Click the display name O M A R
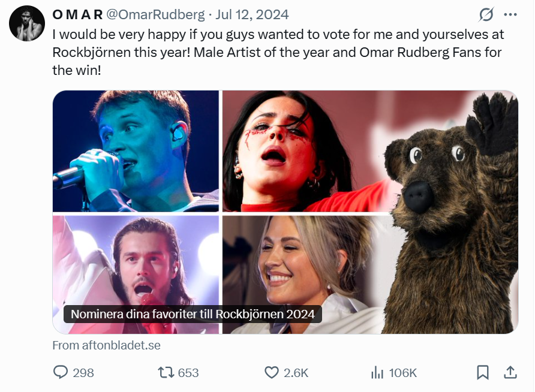The width and height of the screenshot is (535, 392). point(77,14)
